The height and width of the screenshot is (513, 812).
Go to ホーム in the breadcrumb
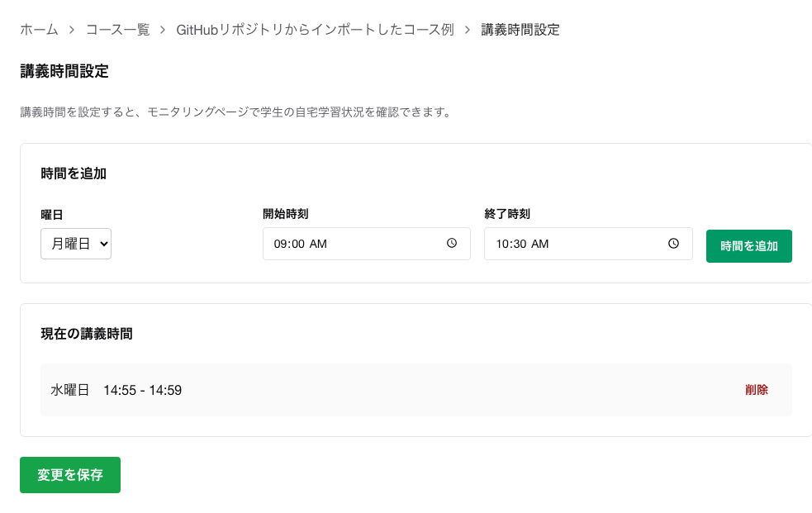tap(39, 30)
